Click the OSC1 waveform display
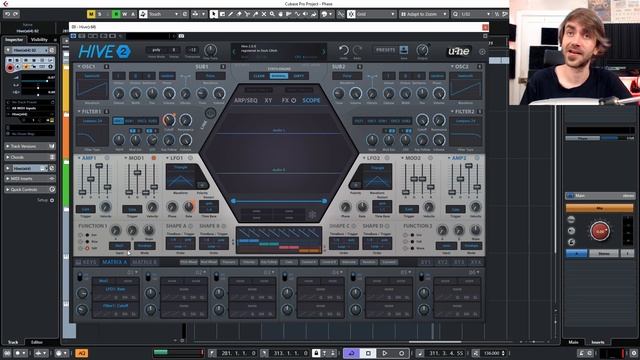The image size is (640, 360). tap(92, 86)
